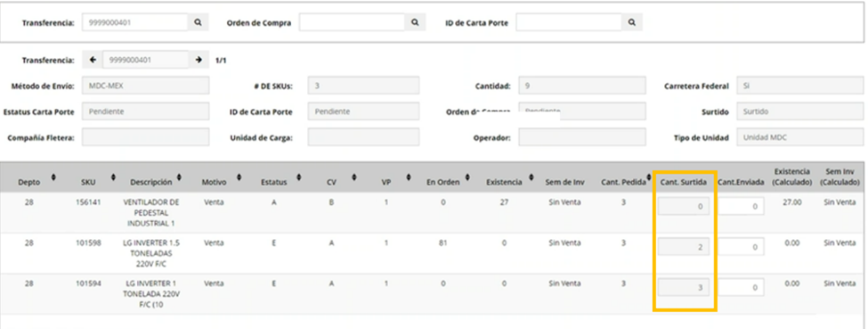This screenshot has width=868, height=329.
Task: Sort by Existencia column sort icon
Action: tap(531, 177)
